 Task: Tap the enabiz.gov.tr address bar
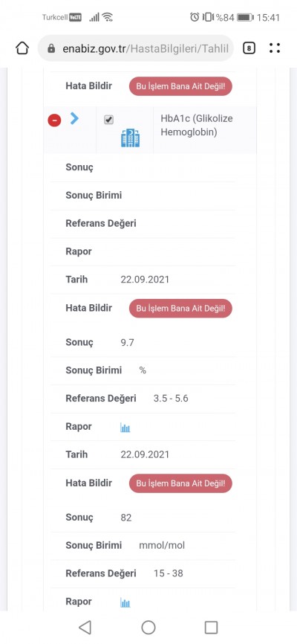coord(136,48)
